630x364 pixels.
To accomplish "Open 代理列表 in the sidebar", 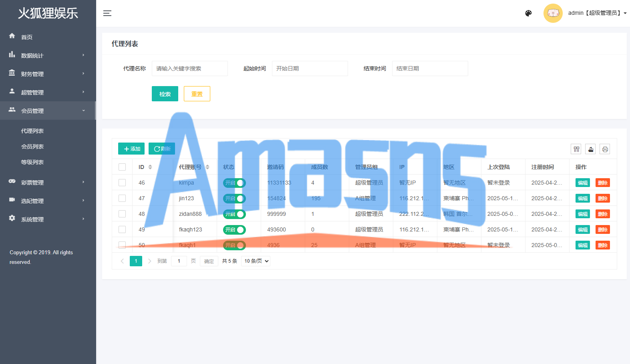I will (32, 131).
